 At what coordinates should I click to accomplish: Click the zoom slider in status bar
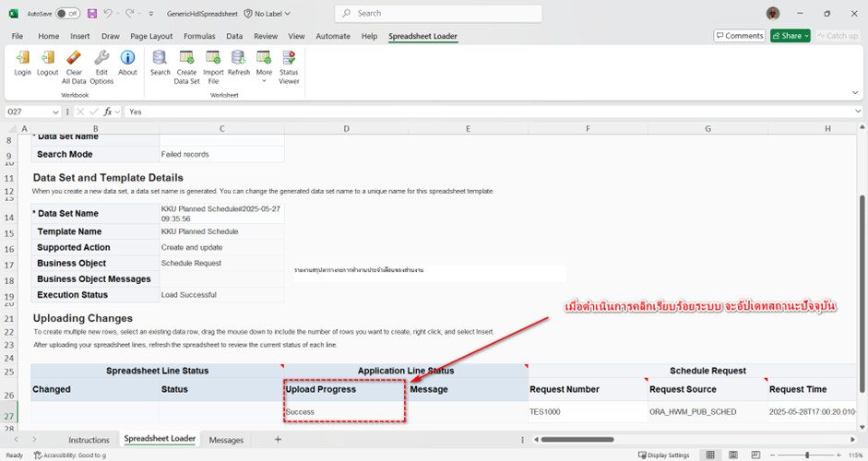pos(808,455)
